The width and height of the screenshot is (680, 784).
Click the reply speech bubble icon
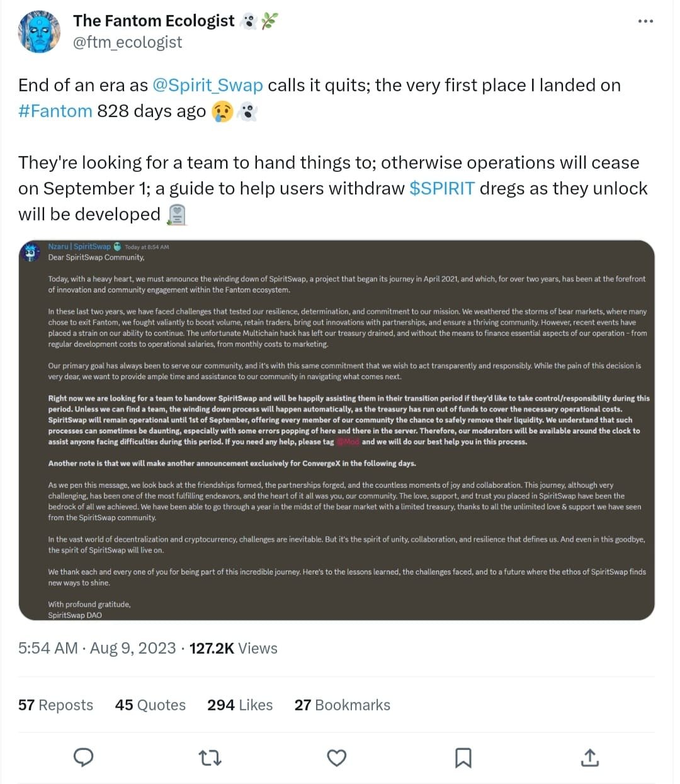click(84, 758)
